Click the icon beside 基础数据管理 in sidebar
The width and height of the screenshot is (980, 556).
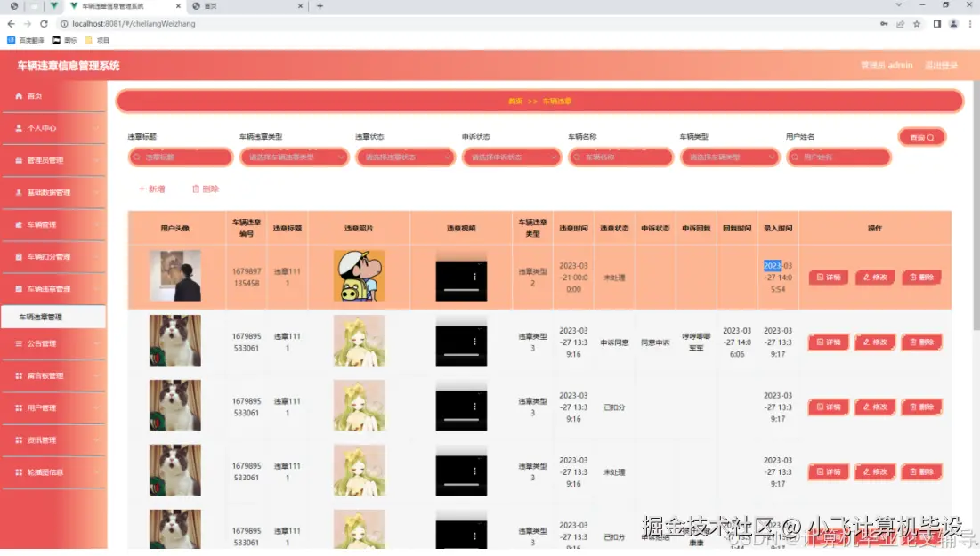click(x=19, y=192)
